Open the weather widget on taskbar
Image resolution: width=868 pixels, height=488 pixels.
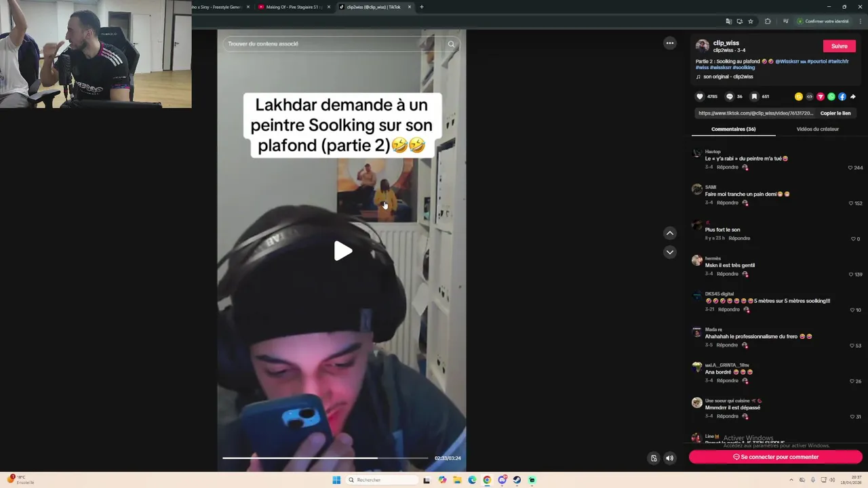[x=20, y=480]
